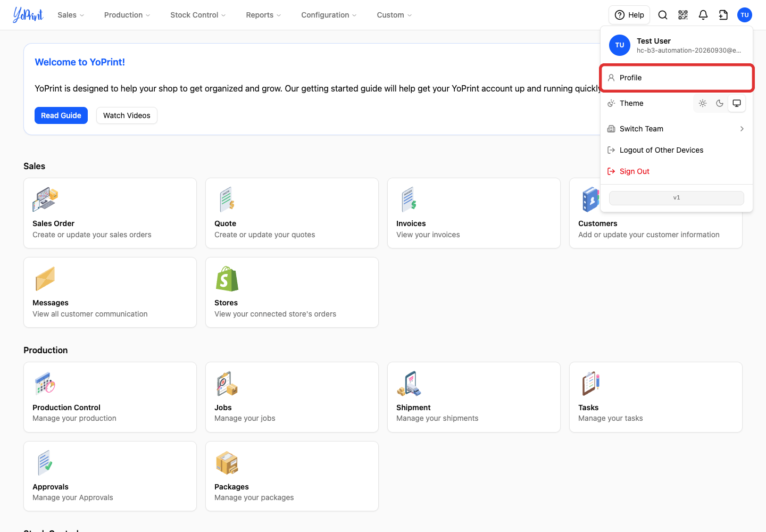The height and width of the screenshot is (532, 766).
Task: Click the Read Guide button
Action: pos(61,115)
